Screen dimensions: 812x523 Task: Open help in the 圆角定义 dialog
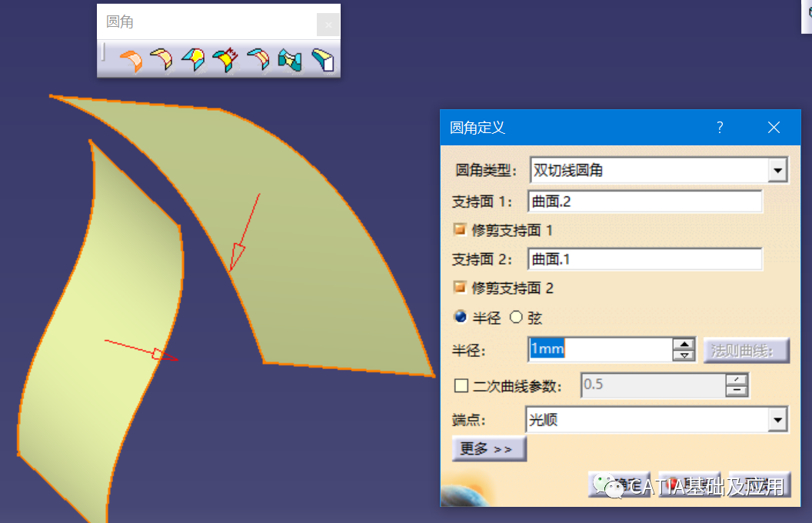pos(720,128)
